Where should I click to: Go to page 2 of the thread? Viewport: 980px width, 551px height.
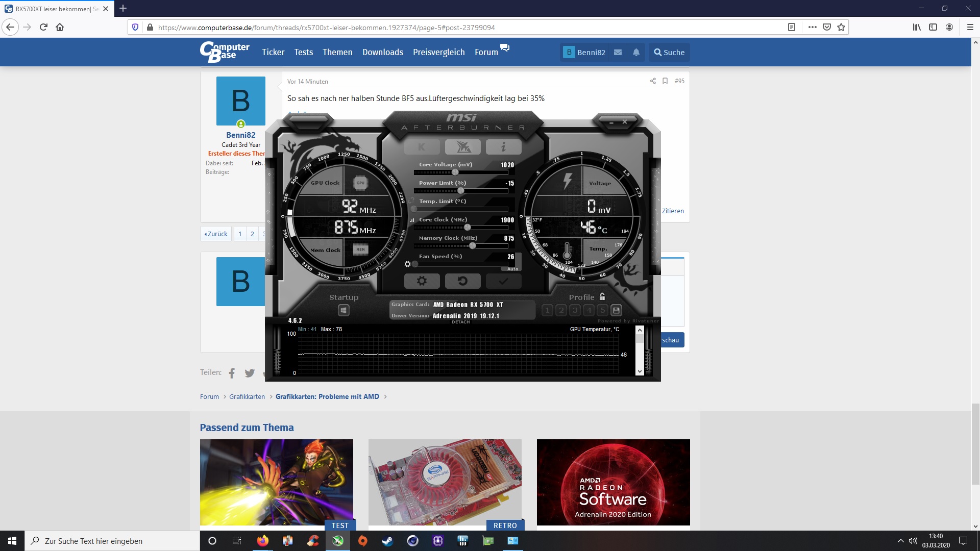click(x=252, y=234)
